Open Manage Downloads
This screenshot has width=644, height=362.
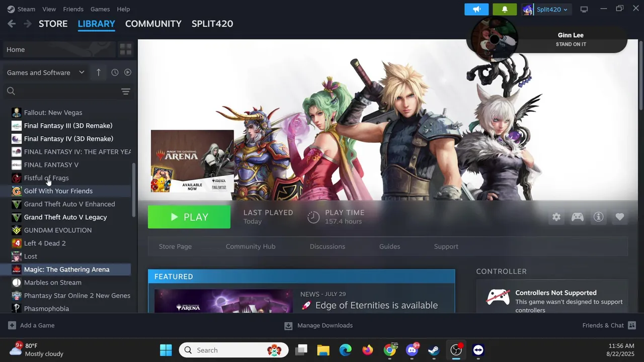coord(318,325)
